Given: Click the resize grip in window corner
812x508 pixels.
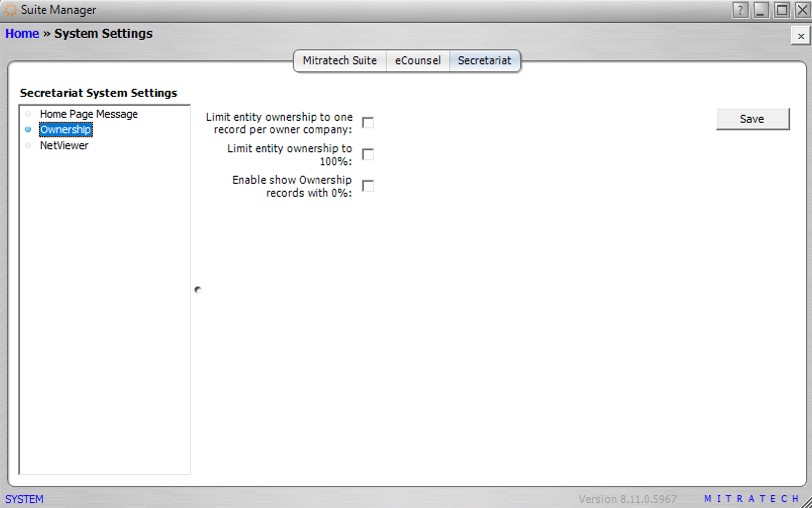Looking at the screenshot, I should (806, 502).
